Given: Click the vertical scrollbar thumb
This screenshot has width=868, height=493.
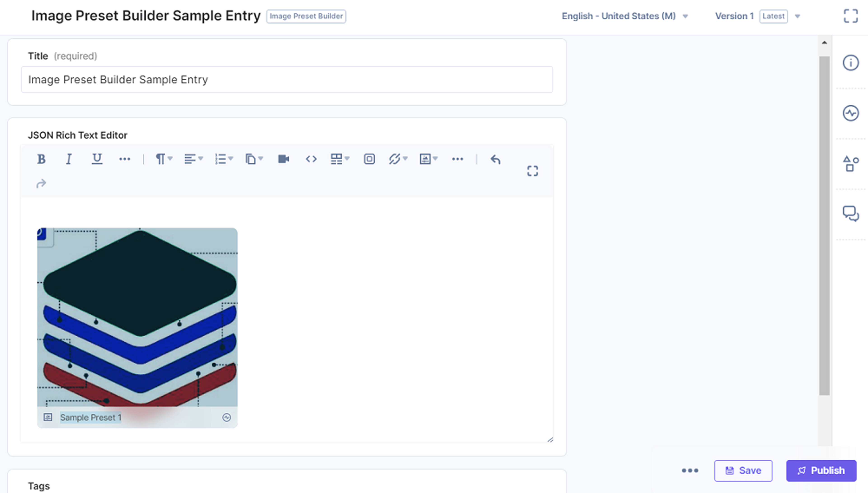Looking at the screenshot, I should pos(824,226).
